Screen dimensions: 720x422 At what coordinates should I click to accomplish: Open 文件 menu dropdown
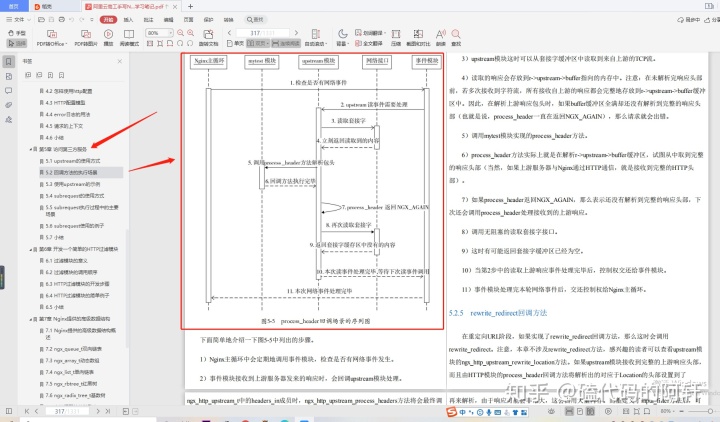pyautogui.click(x=18, y=20)
